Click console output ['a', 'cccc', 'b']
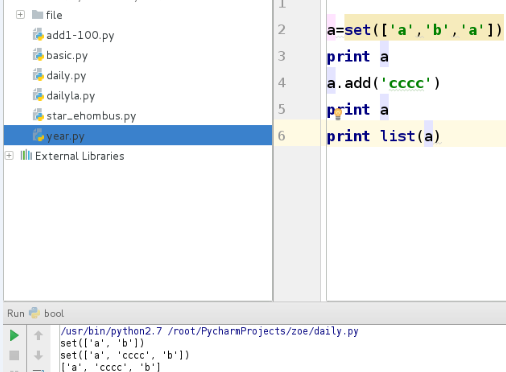This screenshot has height=372, width=506. click(111, 367)
